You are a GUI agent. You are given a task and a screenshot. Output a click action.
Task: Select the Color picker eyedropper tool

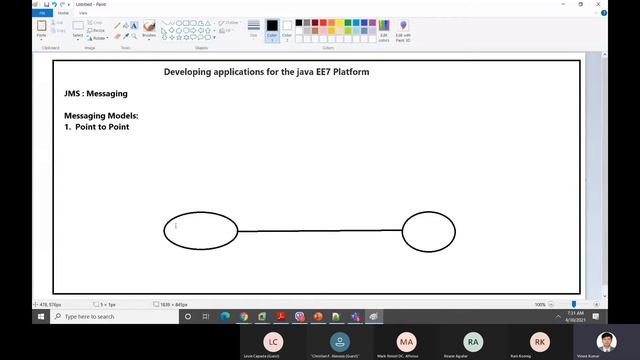click(x=126, y=36)
